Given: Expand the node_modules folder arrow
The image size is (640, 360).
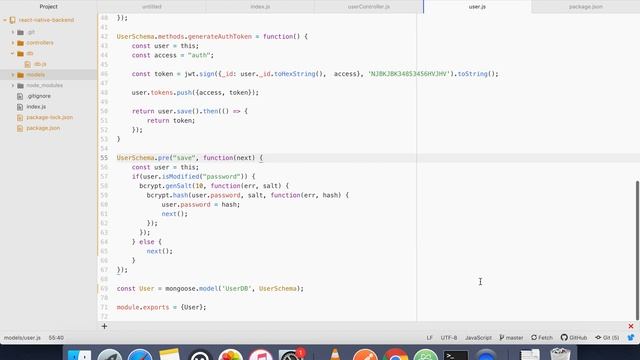Looking at the screenshot, I should 13,85.
